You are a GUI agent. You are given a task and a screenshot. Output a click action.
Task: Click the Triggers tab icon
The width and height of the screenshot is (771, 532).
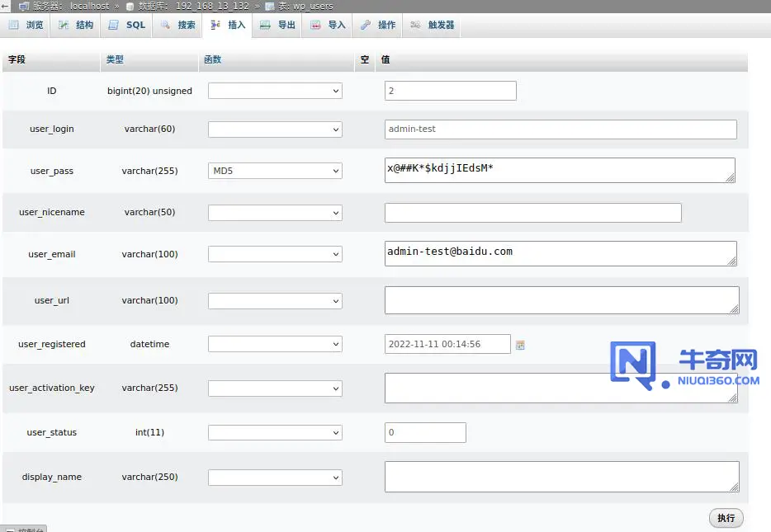(415, 25)
